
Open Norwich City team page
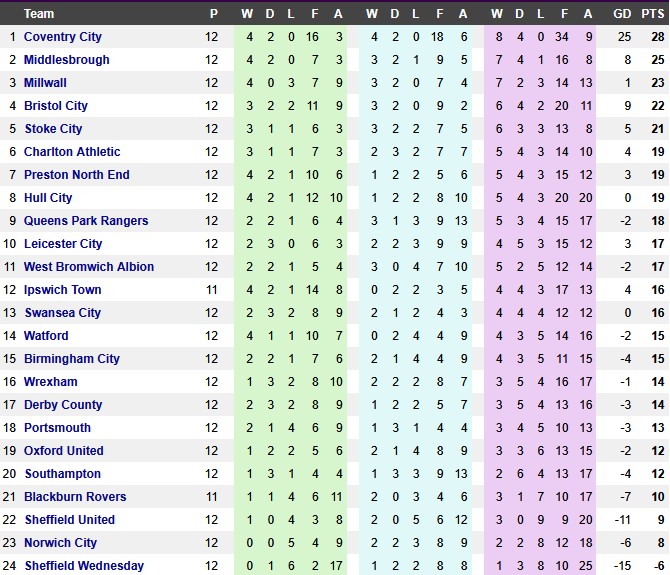(61, 543)
